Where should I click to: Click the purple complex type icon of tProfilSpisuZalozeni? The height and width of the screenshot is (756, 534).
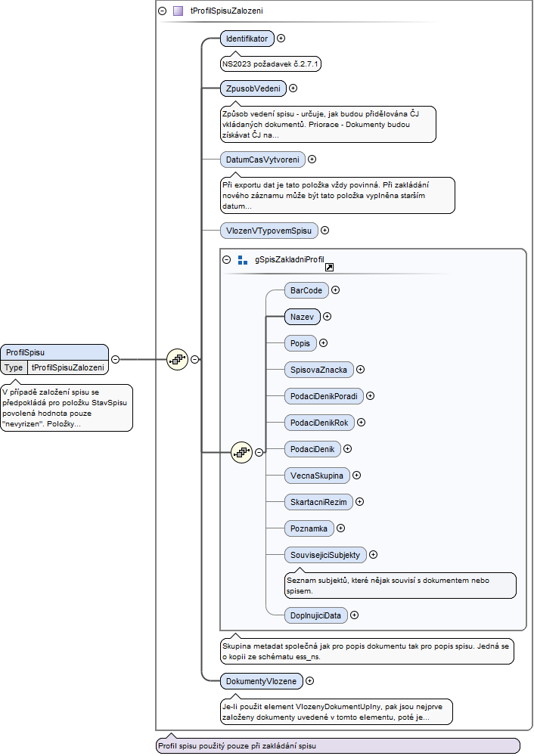click(x=178, y=11)
